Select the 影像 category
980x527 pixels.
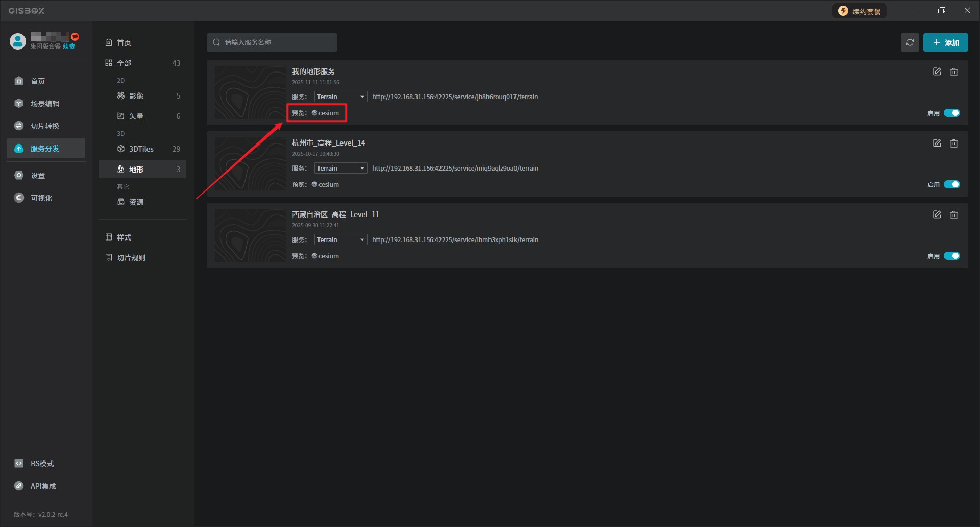[136, 96]
